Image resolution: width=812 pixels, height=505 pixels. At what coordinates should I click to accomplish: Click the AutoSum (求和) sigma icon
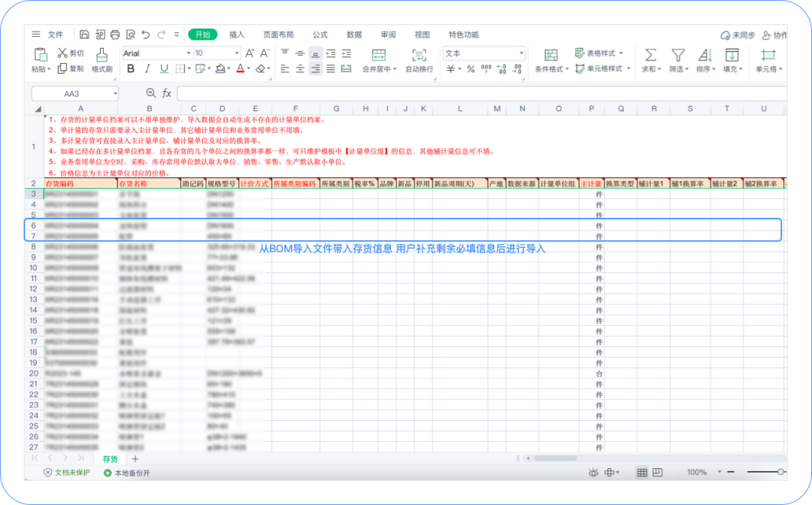coord(650,55)
